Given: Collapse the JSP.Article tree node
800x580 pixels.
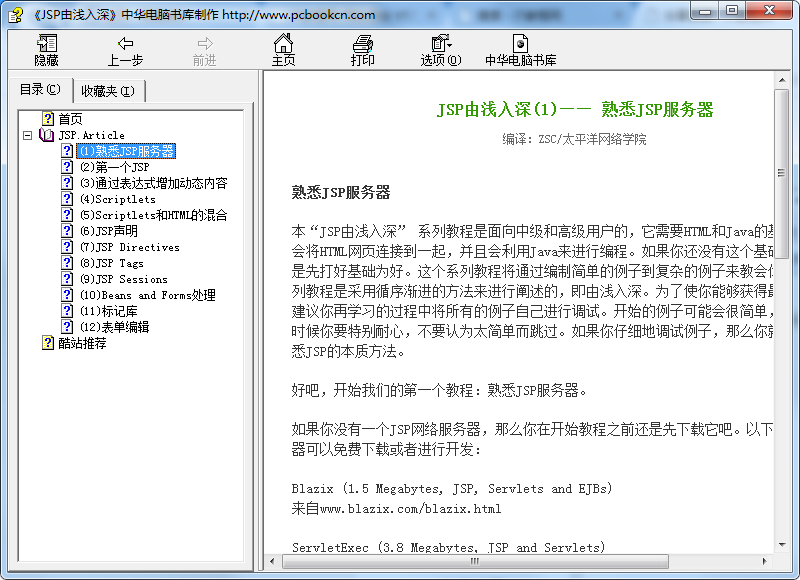Looking at the screenshot, I should click(x=28, y=135).
